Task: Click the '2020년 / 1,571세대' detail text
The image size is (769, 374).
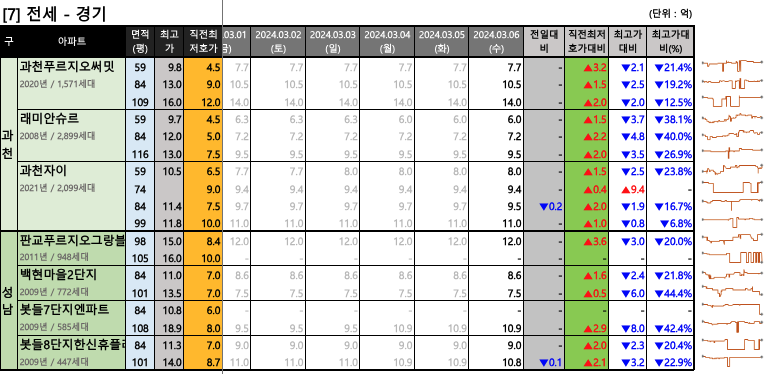Action: [x=57, y=84]
